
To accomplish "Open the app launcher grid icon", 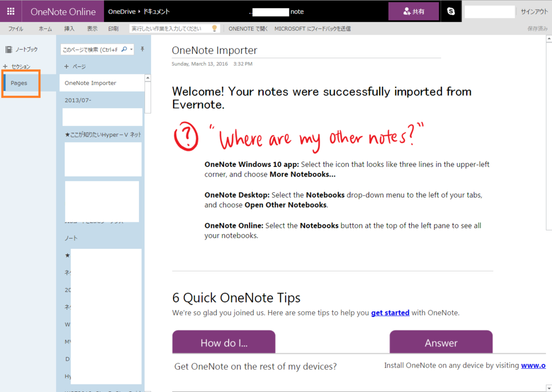I will pos(11,11).
